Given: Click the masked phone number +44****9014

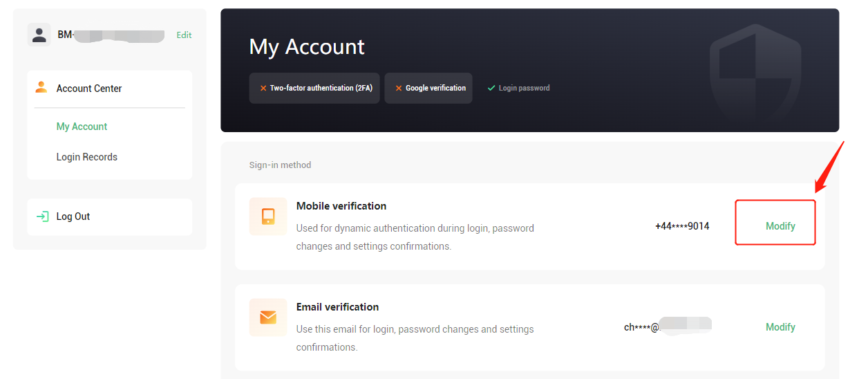Looking at the screenshot, I should pos(682,226).
